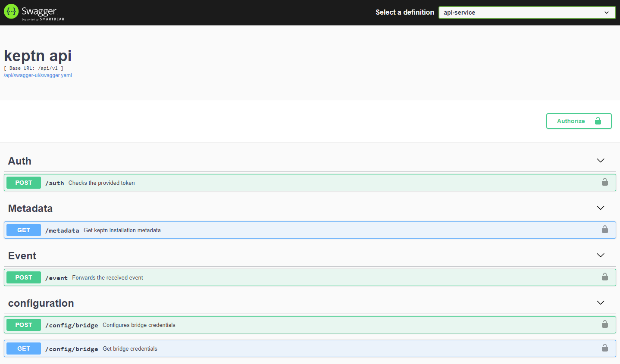Click the /auth path text
Image resolution: width=620 pixels, height=364 pixels.
pyautogui.click(x=55, y=183)
